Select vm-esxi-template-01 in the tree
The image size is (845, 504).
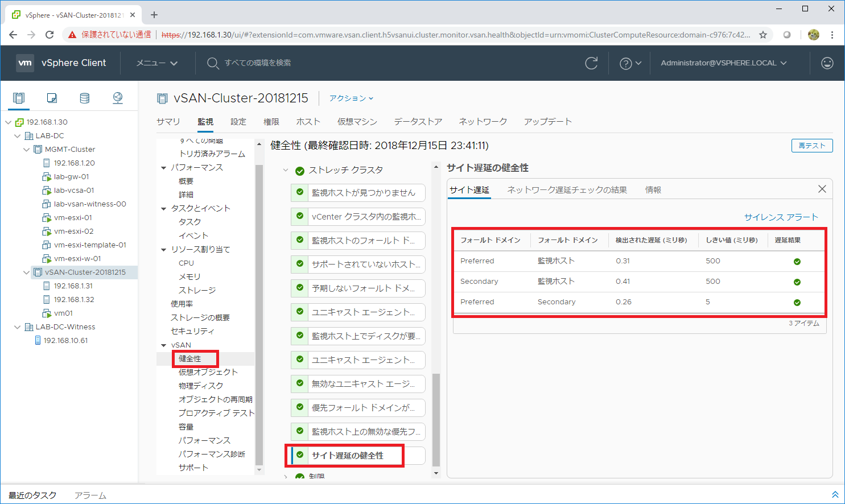(90, 245)
